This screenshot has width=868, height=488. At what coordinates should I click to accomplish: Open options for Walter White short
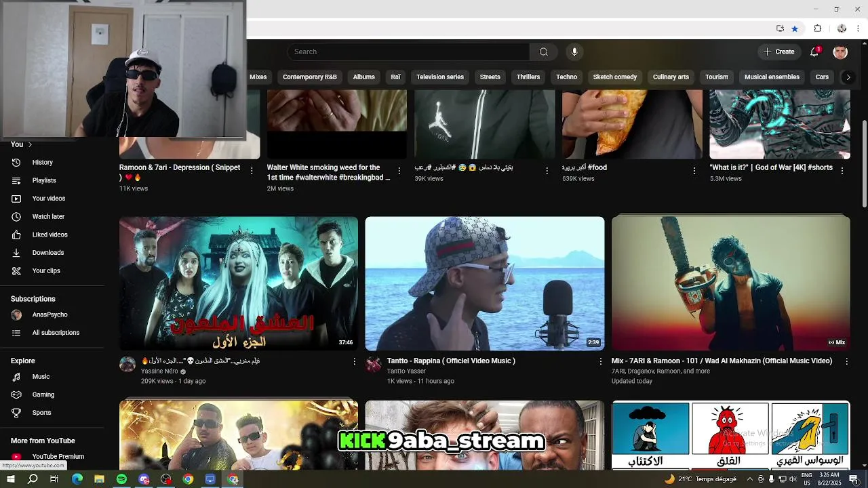point(399,171)
